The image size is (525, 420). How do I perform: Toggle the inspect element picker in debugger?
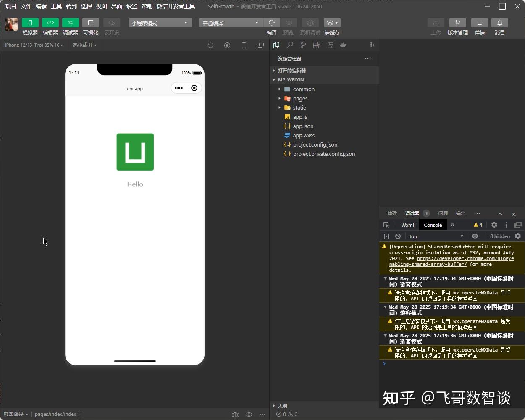pyautogui.click(x=386, y=225)
